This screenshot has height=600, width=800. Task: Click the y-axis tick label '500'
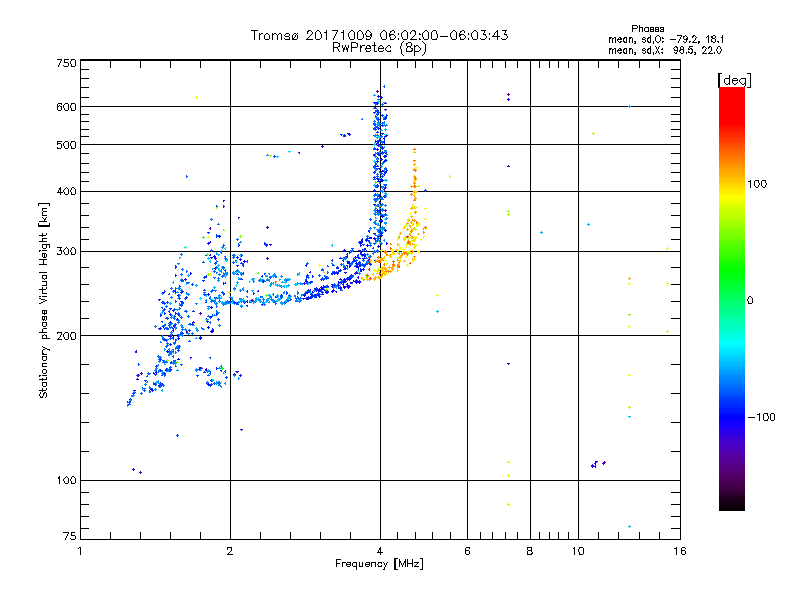pyautogui.click(x=66, y=145)
